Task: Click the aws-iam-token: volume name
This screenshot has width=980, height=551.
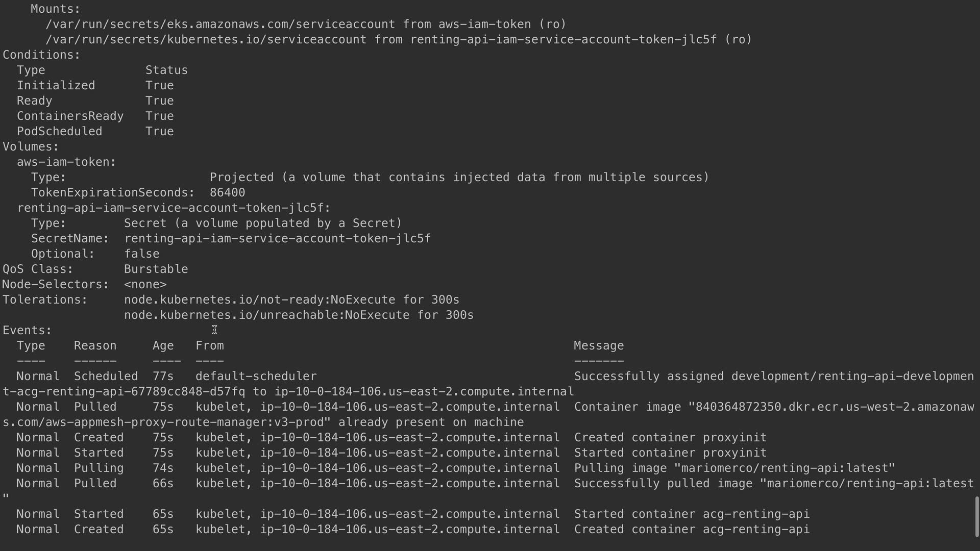Action: click(66, 162)
